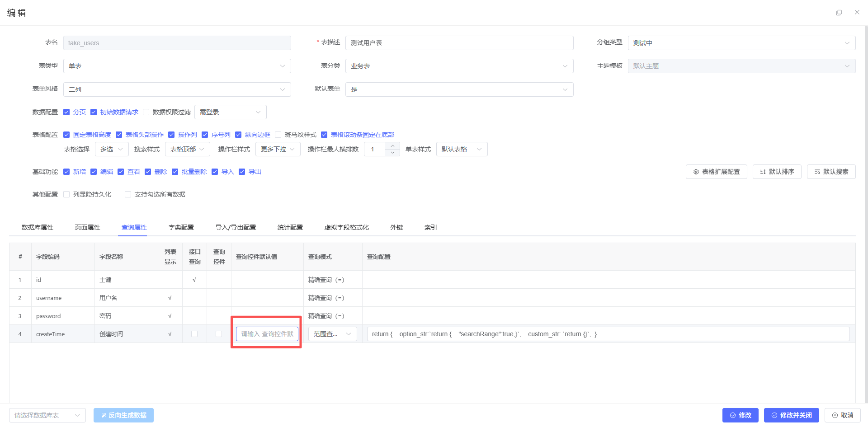Switch to the 数据库属性 tab
The height and width of the screenshot is (427, 868).
pos(38,227)
